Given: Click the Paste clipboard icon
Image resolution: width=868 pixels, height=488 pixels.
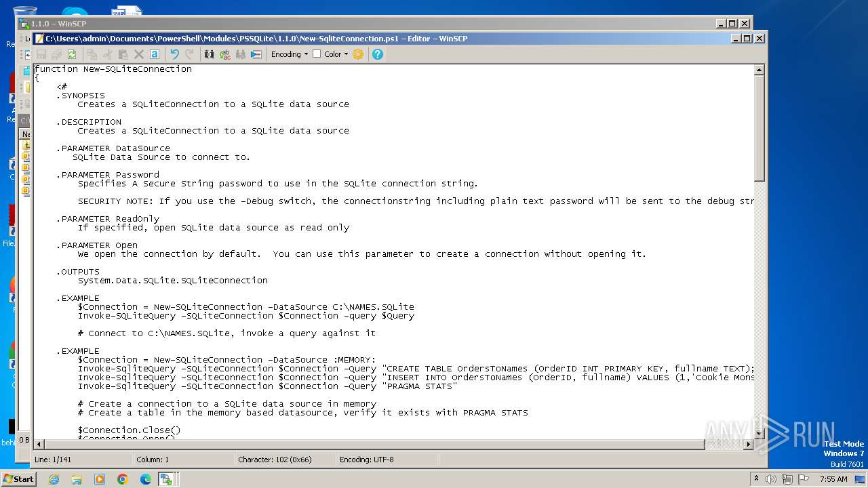Looking at the screenshot, I should (123, 54).
